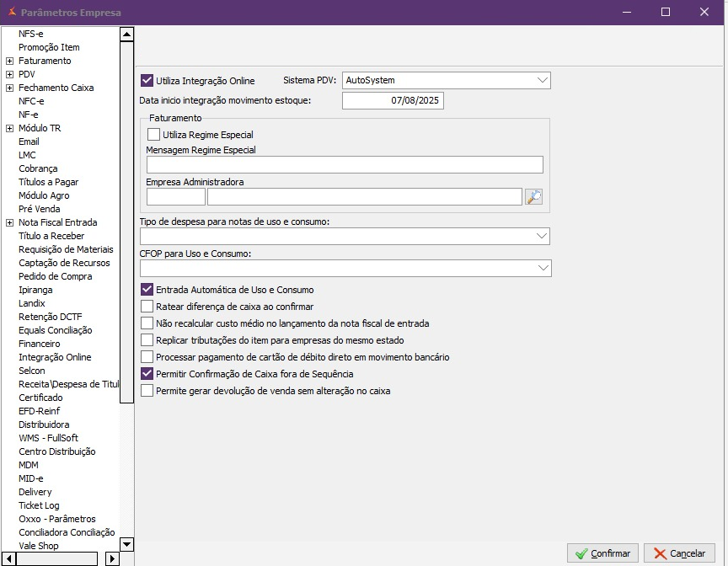
Task: Select Delivery in the tree
Action: 35,491
